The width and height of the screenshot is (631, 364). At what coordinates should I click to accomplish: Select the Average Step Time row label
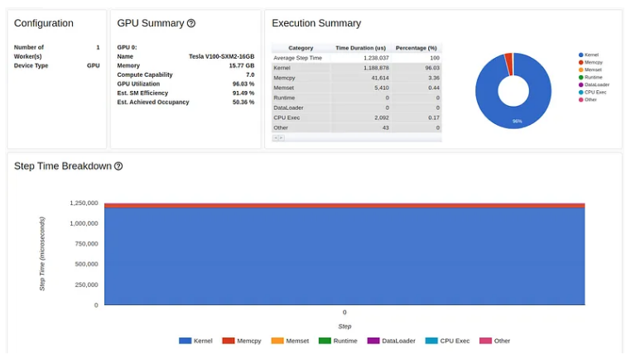[297, 58]
